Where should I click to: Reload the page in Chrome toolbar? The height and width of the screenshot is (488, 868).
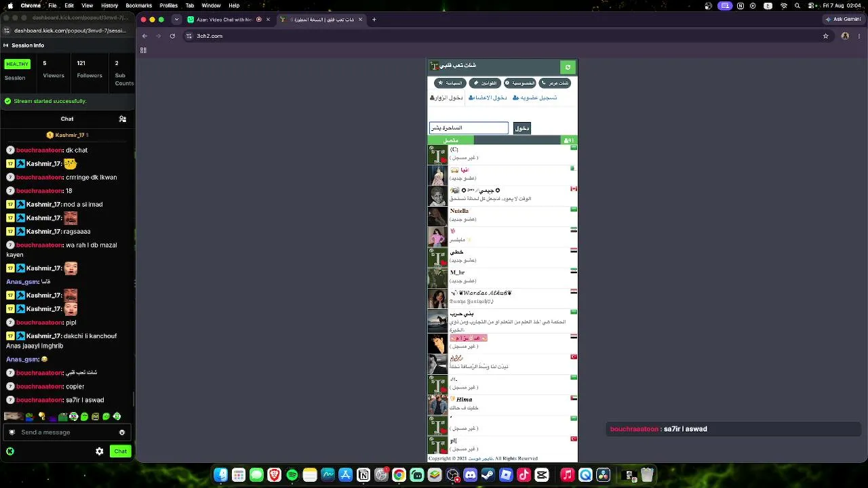[172, 36]
